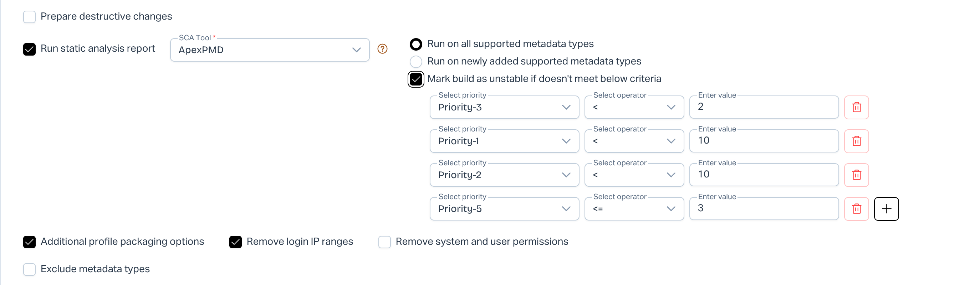Image resolution: width=980 pixels, height=285 pixels.
Task: Uncheck Mark build as unstable option
Action: 416,79
